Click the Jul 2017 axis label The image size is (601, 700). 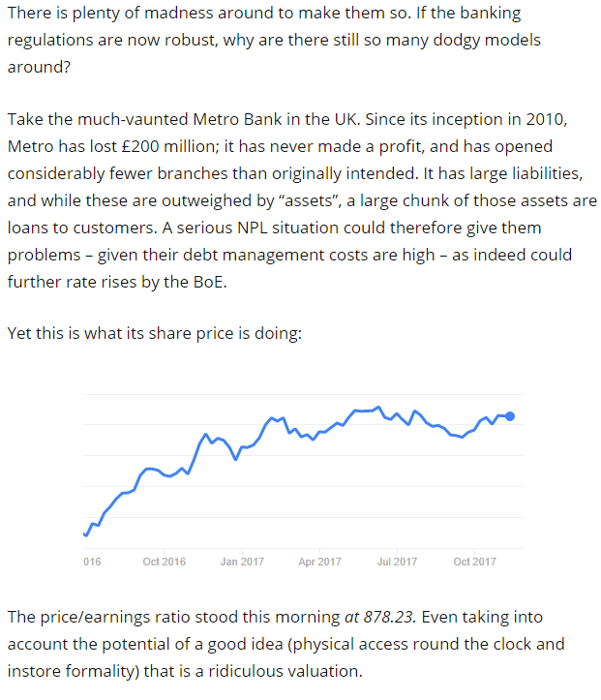(397, 562)
